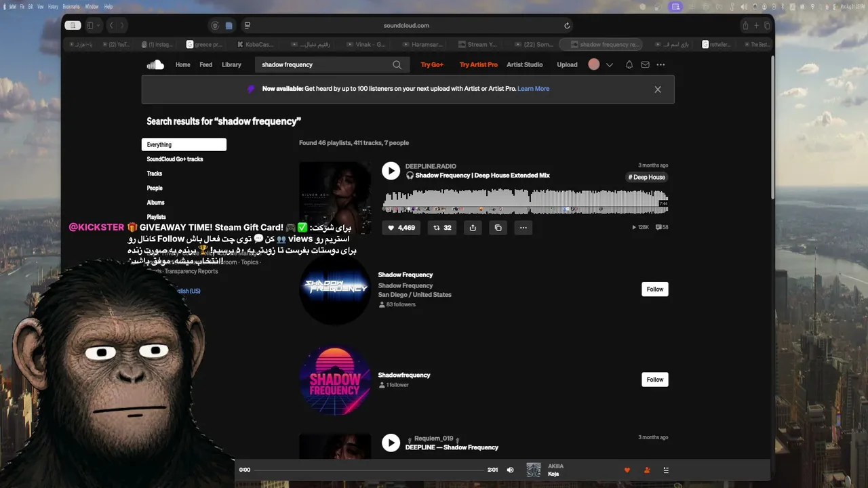Open the Bookmarks menu in macOS menu bar

71,6
